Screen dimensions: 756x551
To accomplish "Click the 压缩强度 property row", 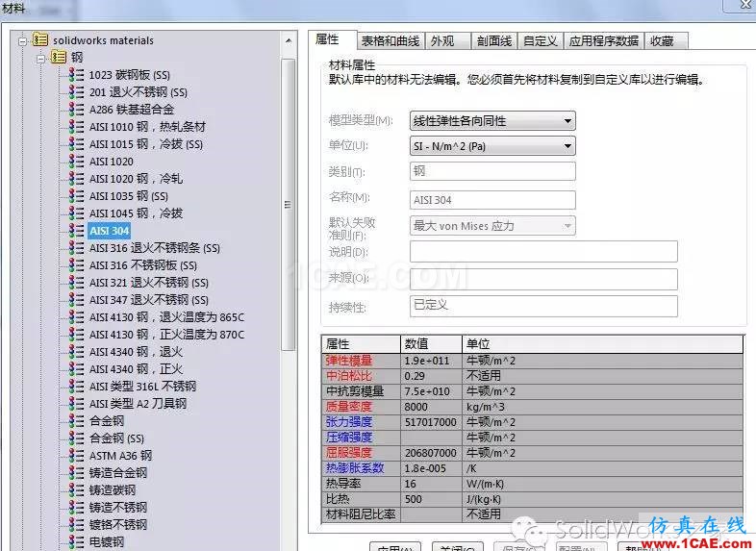I will (x=532, y=438).
